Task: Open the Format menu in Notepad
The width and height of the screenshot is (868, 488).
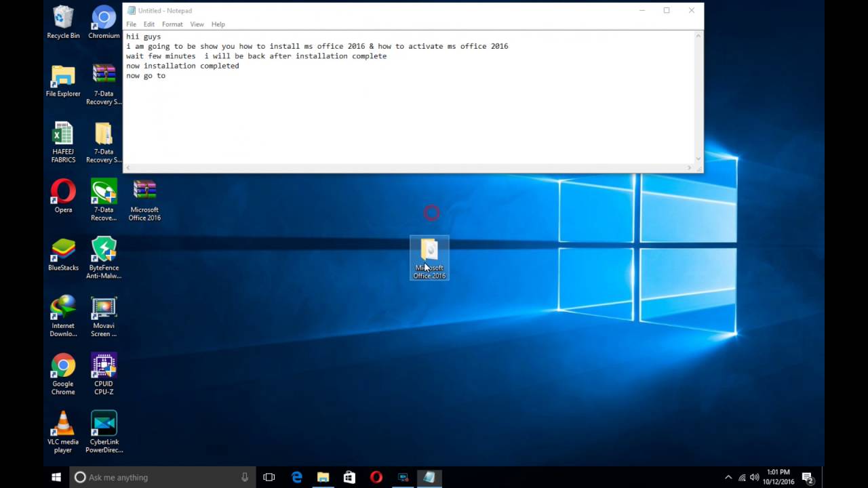Action: click(x=172, y=24)
